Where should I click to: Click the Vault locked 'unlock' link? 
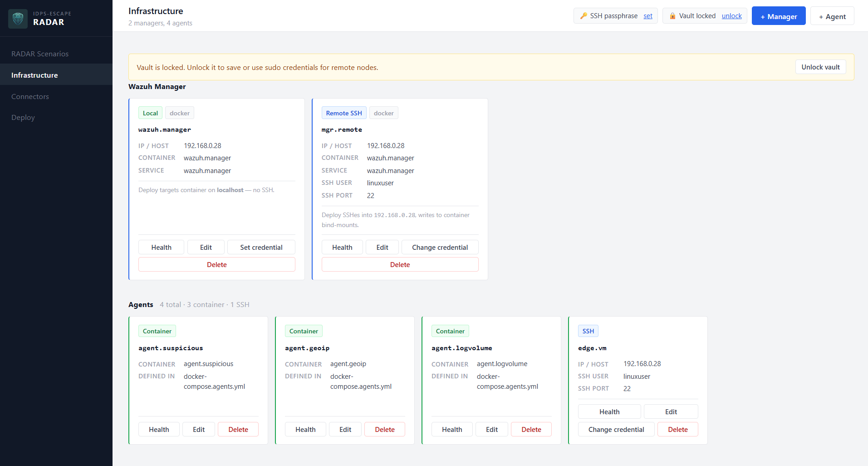731,16
